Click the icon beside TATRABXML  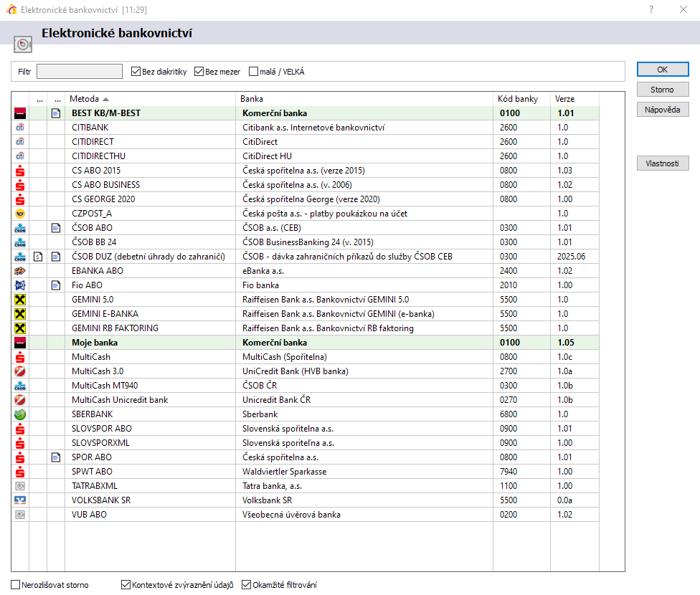pos(20,486)
